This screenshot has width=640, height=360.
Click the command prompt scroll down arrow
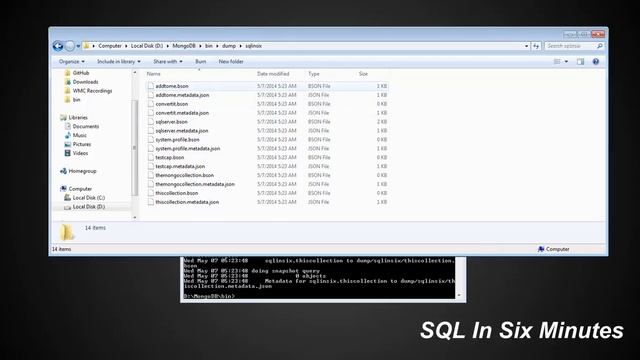pos(460,295)
